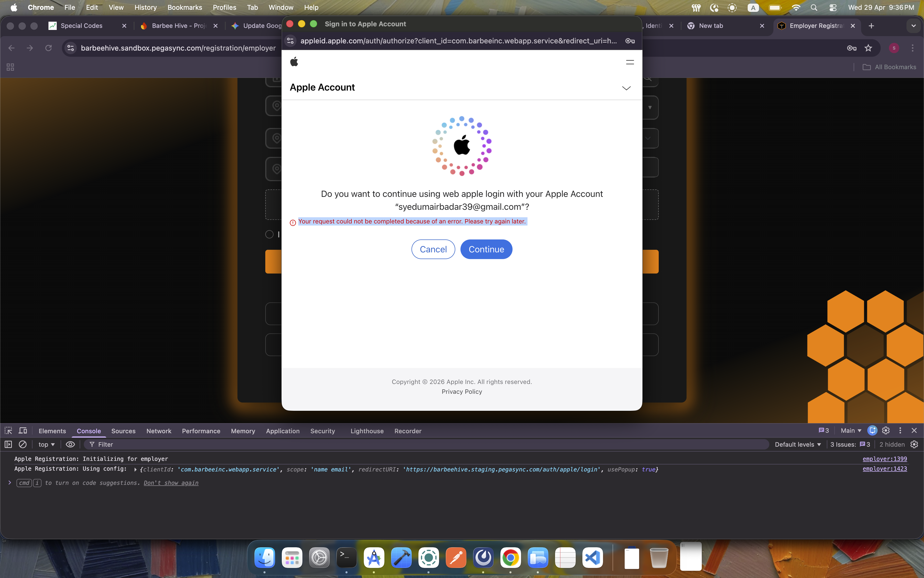The image size is (924, 578).
Task: Open the Chrome three-dot menu
Action: click(x=913, y=48)
